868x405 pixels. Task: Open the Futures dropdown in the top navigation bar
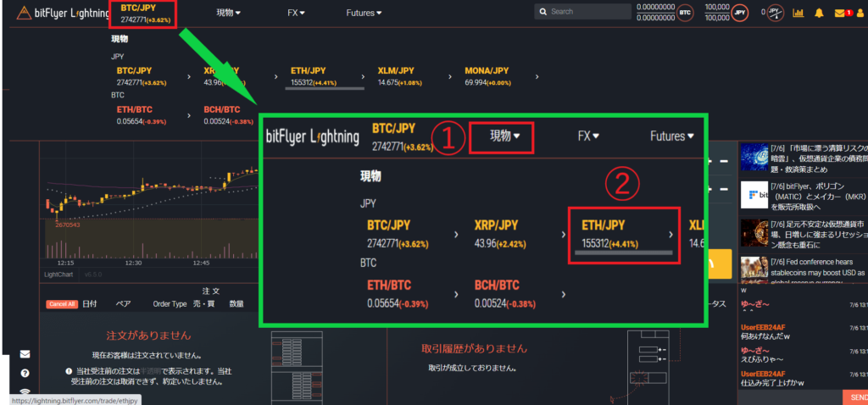(364, 12)
